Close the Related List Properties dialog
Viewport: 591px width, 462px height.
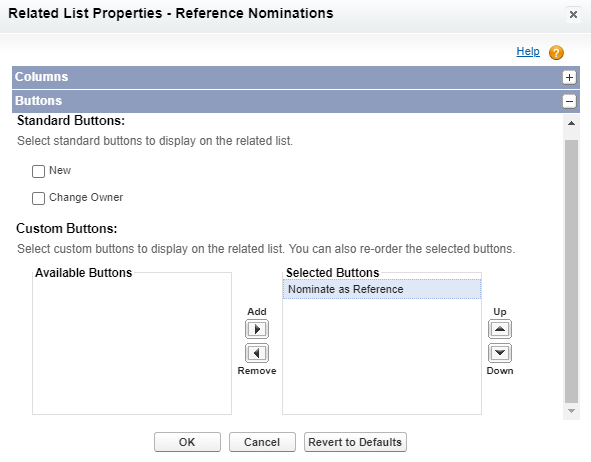coord(573,15)
